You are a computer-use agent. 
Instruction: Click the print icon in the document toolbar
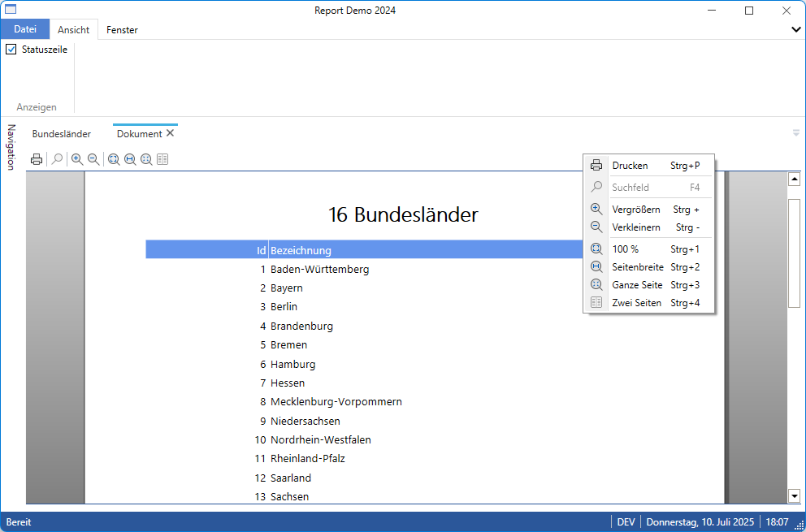click(37, 160)
